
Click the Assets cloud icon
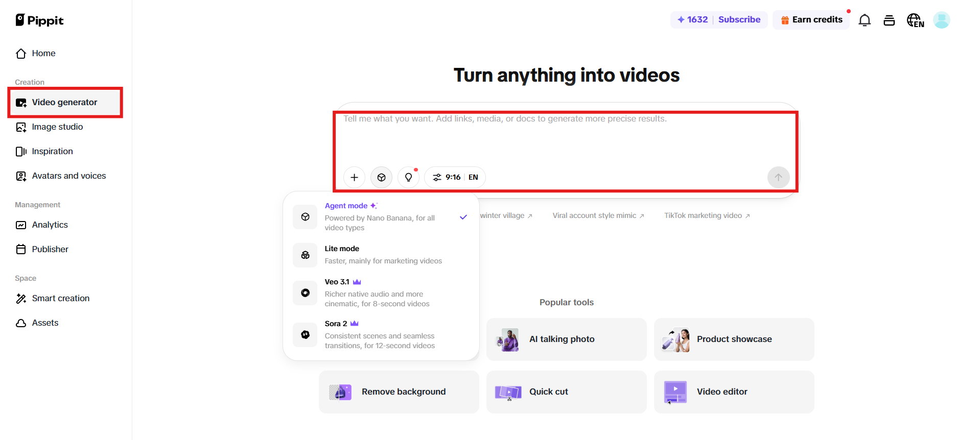[x=21, y=323]
